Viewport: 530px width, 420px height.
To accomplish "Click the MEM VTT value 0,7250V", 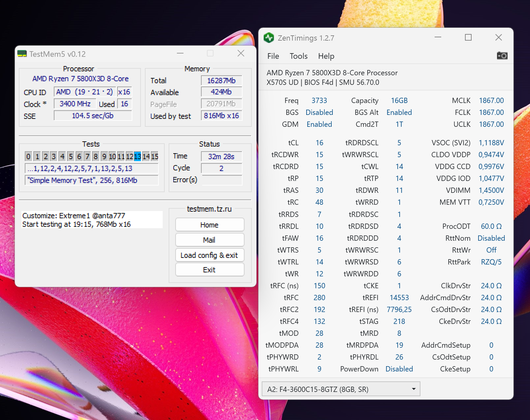I will click(491, 202).
